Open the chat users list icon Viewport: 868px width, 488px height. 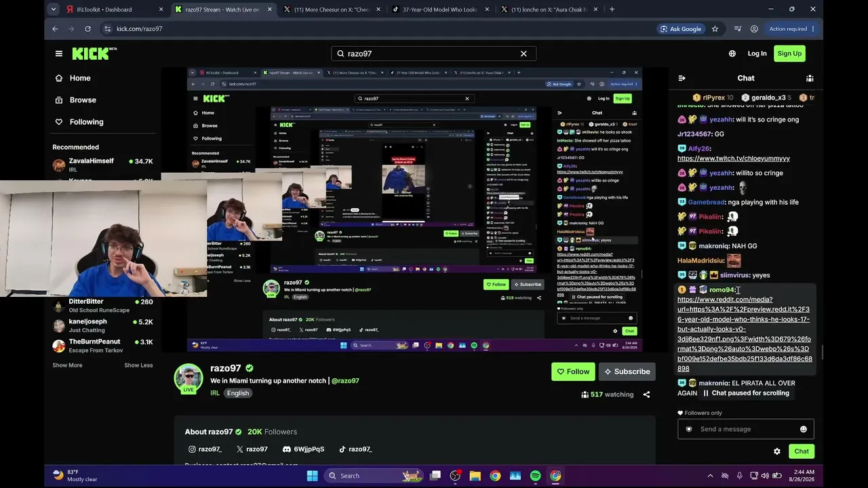point(810,78)
